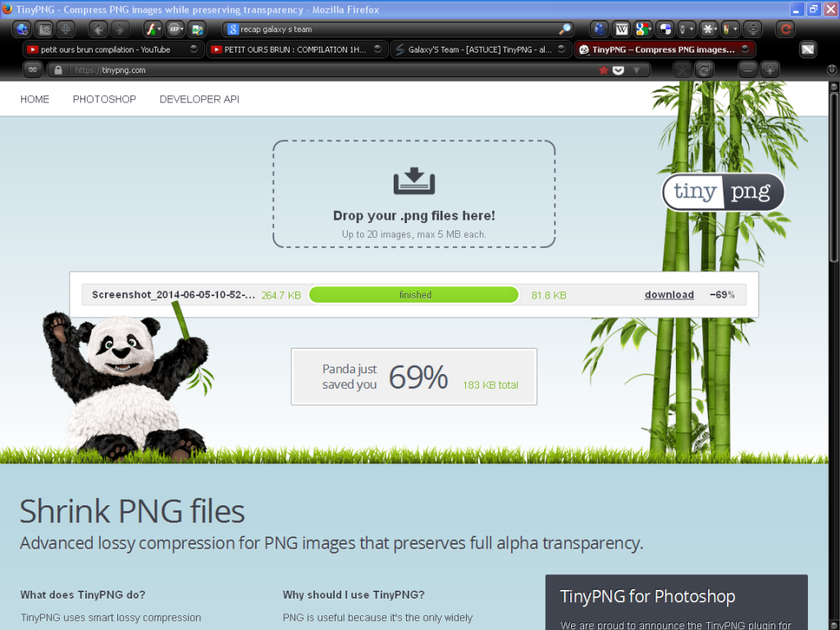Switch to the 'PETIT OURS BRUN : COMPILATION 1H' tab
Image resolution: width=840 pixels, height=630 pixels.
[297, 50]
